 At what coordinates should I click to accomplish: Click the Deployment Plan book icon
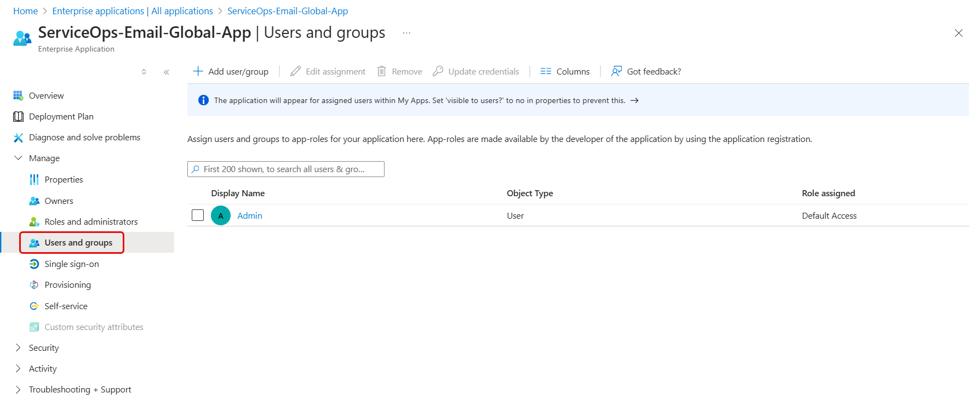pyautogui.click(x=18, y=116)
